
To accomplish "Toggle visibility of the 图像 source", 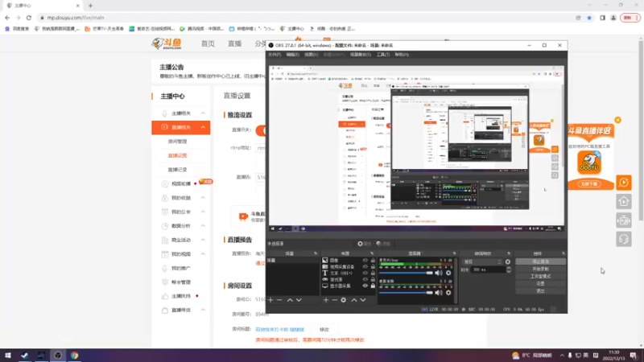I will click(x=365, y=260).
